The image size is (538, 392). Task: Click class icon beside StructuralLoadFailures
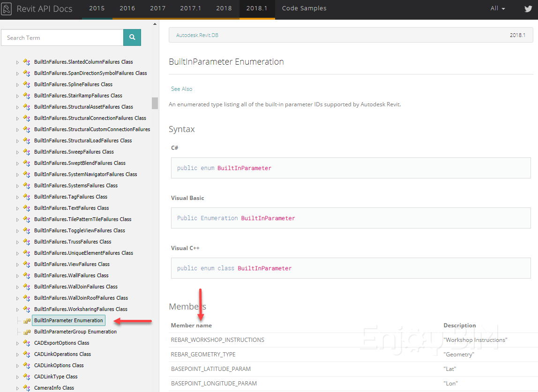[x=27, y=141]
